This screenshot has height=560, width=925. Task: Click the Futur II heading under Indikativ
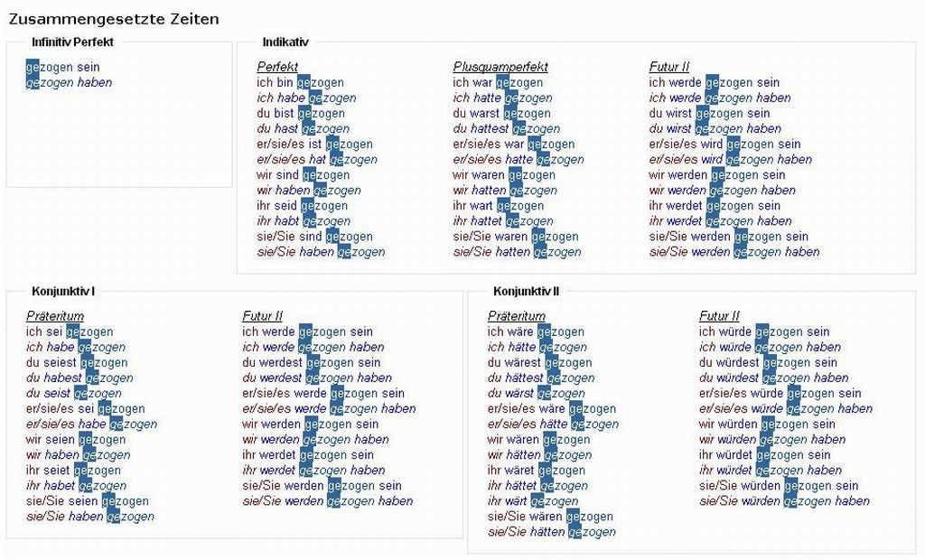click(669, 67)
